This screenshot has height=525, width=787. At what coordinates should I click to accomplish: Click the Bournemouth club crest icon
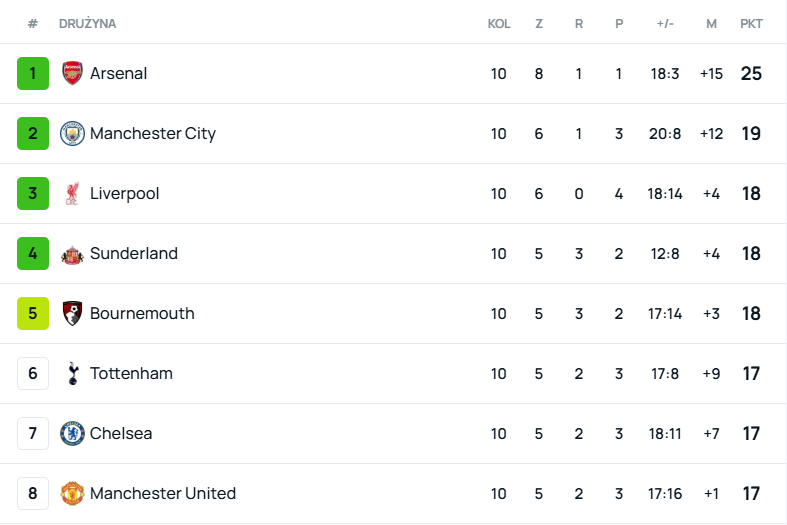point(72,313)
